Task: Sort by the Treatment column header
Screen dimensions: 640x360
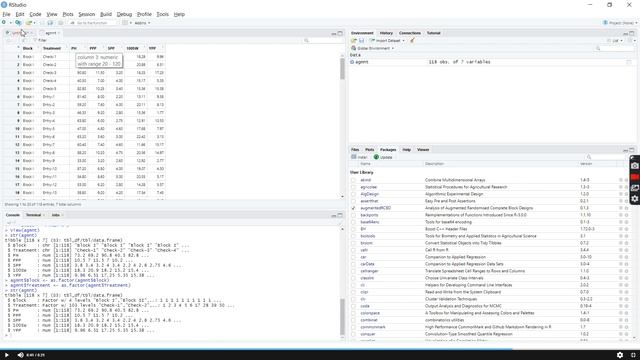Action: pos(52,48)
